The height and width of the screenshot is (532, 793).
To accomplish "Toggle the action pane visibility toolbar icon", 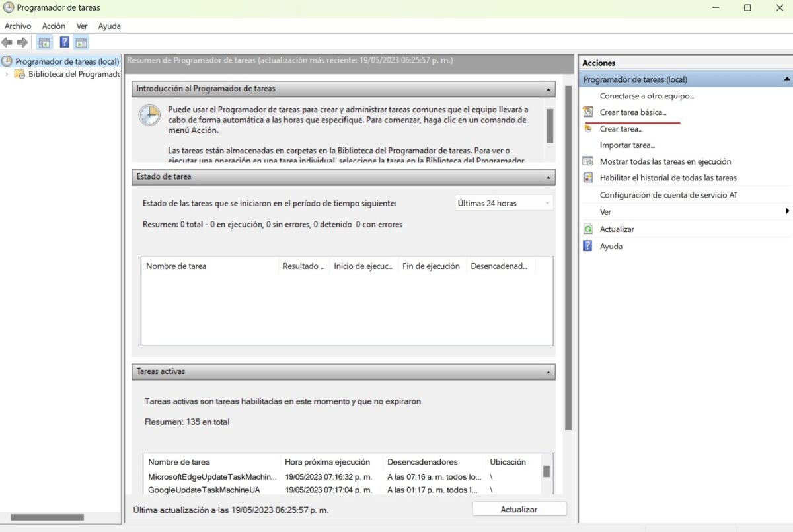I will click(81, 42).
